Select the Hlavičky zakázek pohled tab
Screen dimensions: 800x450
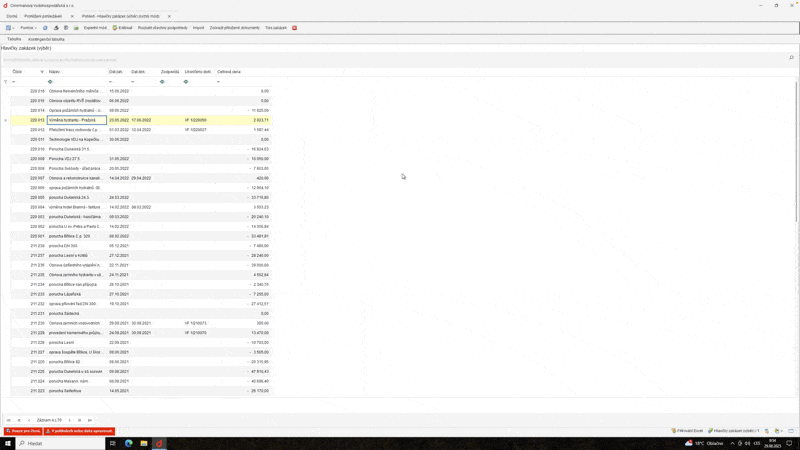coord(121,16)
